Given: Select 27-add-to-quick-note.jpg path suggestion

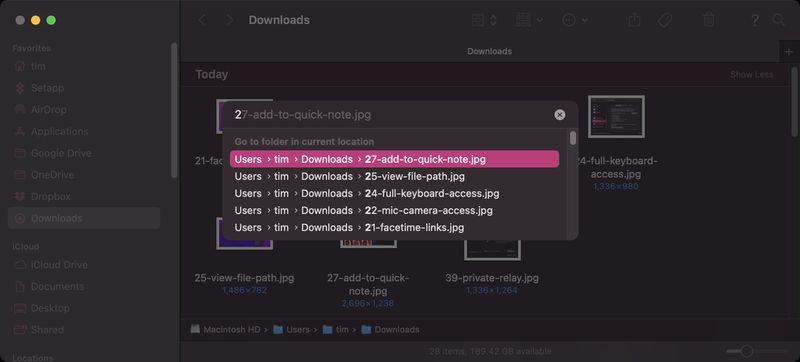Looking at the screenshot, I should [x=394, y=159].
